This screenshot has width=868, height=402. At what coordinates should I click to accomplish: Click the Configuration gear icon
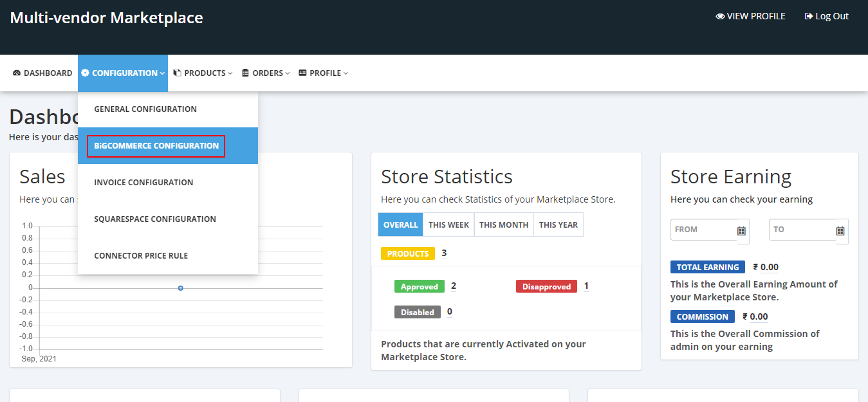tap(85, 73)
